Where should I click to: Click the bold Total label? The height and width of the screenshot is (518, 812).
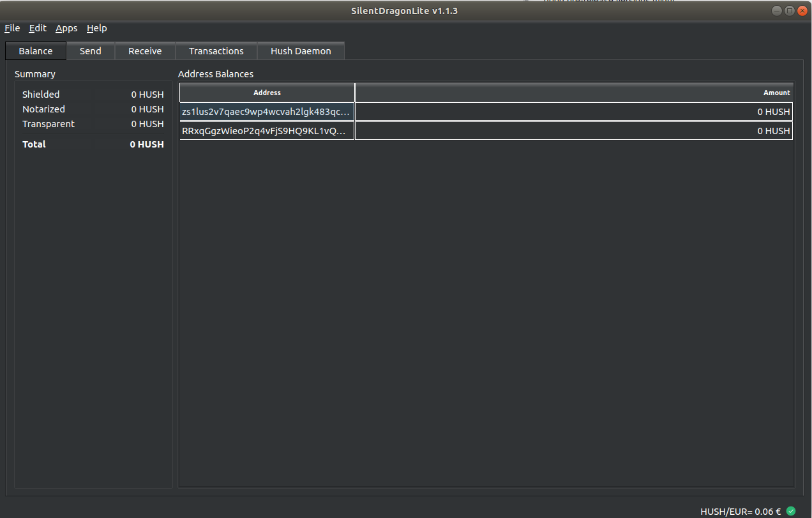click(x=34, y=144)
